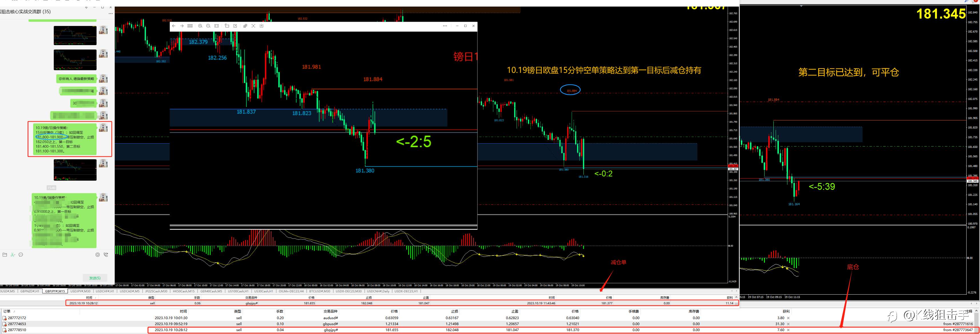
Task: Send the chat message with 发送(S)
Action: (95, 278)
